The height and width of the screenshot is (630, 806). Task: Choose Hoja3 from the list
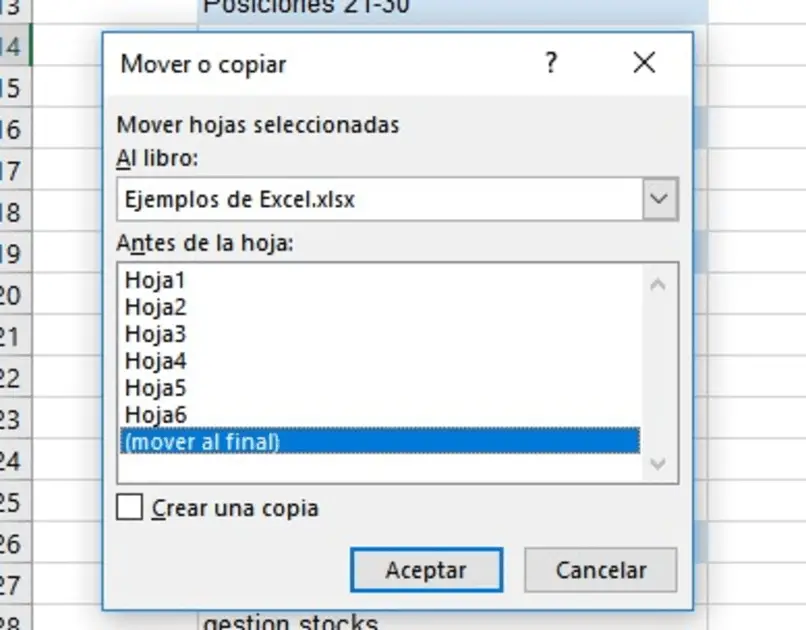point(155,334)
